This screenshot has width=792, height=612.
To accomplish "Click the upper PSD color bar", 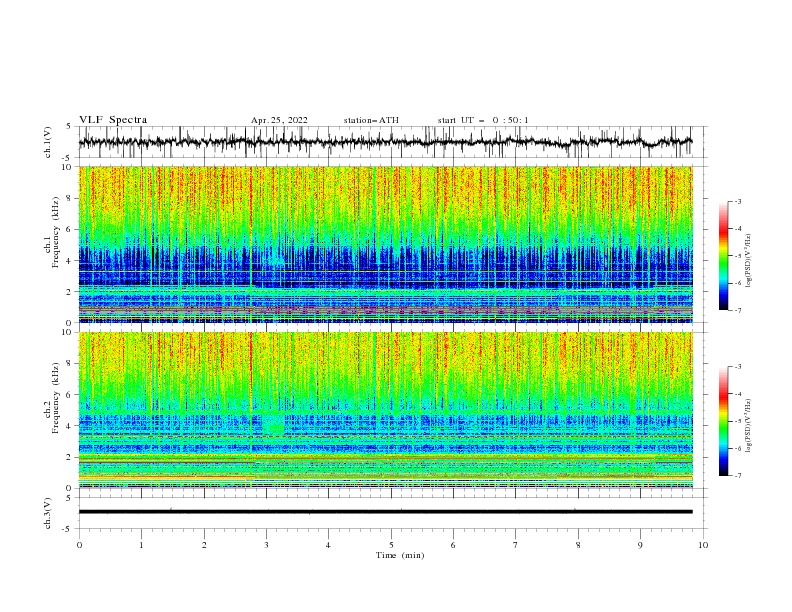I will point(723,256).
